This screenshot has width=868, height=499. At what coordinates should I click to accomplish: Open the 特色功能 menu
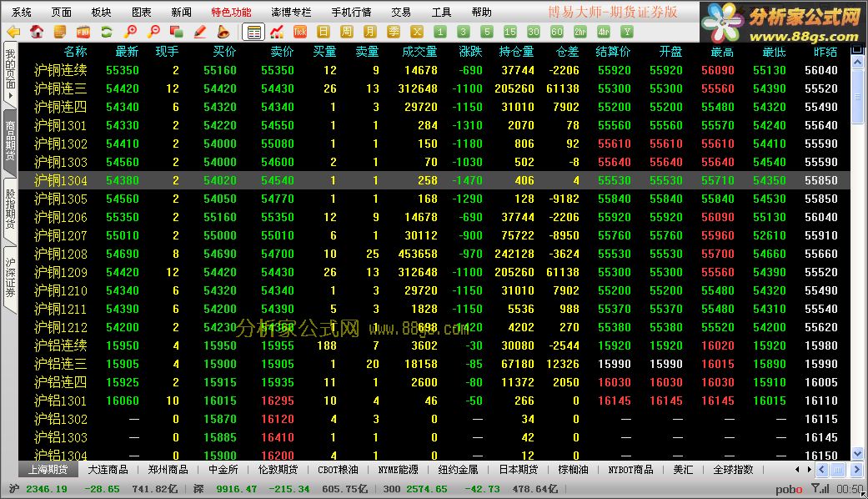tap(231, 12)
